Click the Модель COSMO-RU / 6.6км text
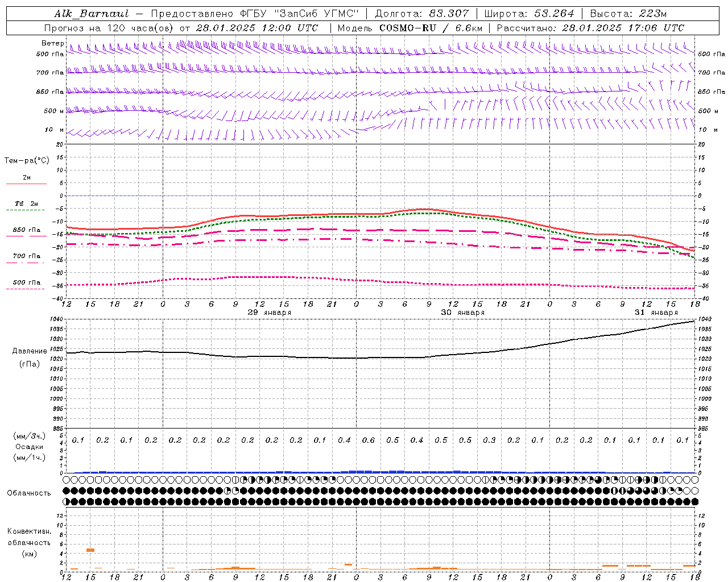 (x=409, y=28)
